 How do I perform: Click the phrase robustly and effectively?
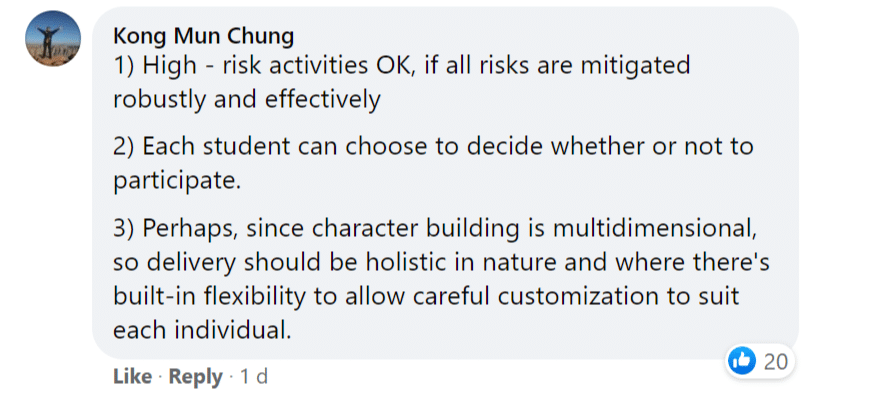(x=247, y=100)
